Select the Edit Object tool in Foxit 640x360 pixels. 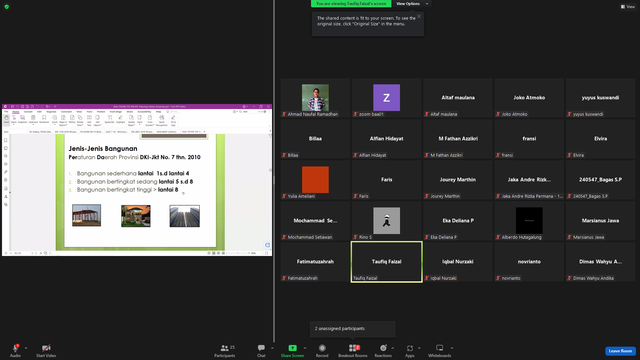[98, 120]
